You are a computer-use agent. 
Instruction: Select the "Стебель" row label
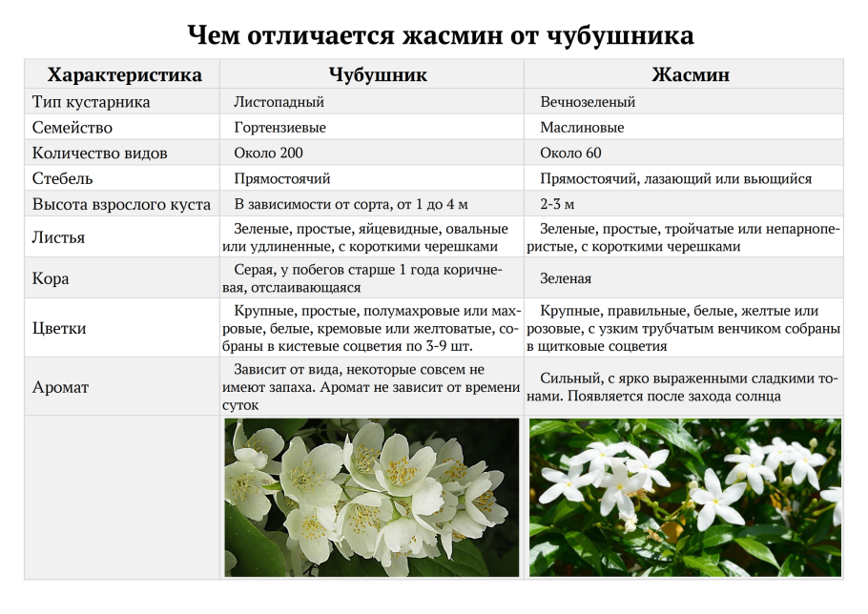pos(62,178)
